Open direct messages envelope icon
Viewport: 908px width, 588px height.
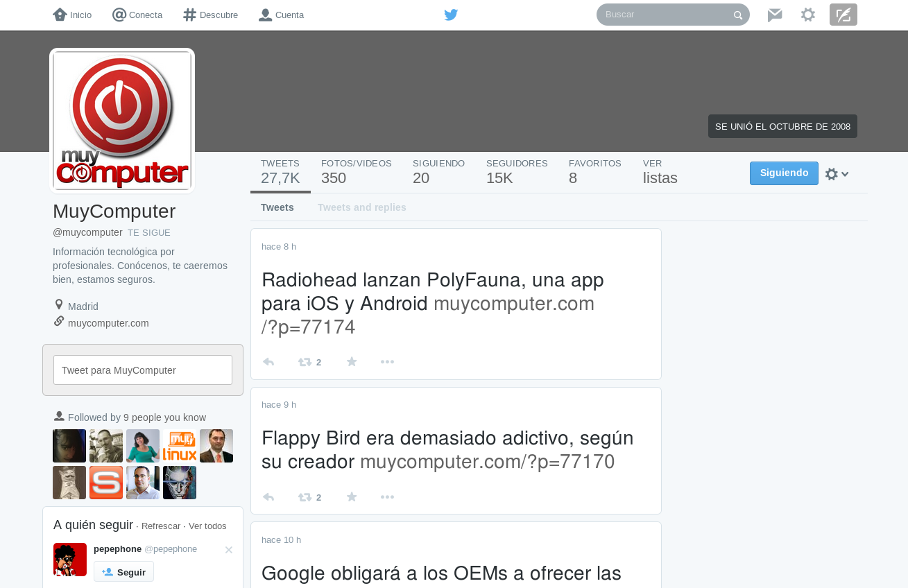[x=775, y=15]
